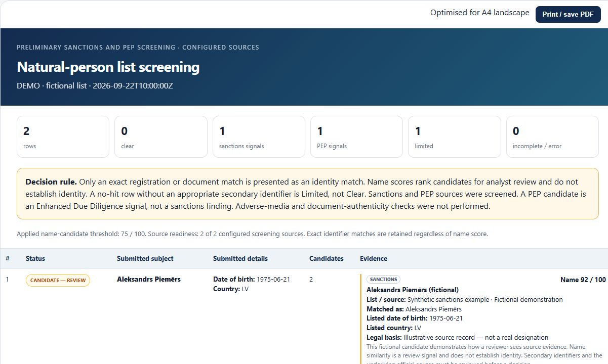Select the '1 sanctions signals' summary card
This screenshot has height=364, width=608.
coord(259,137)
